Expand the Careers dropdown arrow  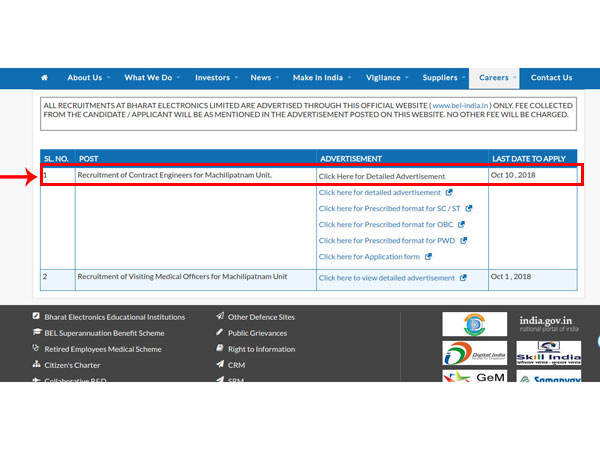(x=514, y=78)
